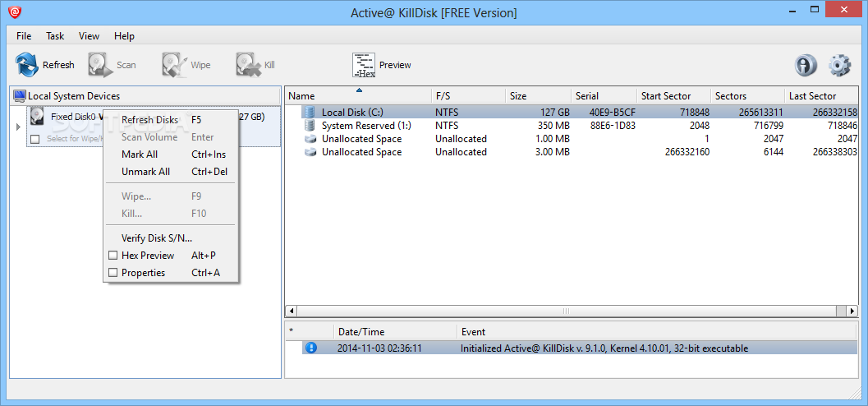Image resolution: width=868 pixels, height=406 pixels.
Task: Click the horizontal scrollbar thumb in volume list
Action: [x=566, y=311]
